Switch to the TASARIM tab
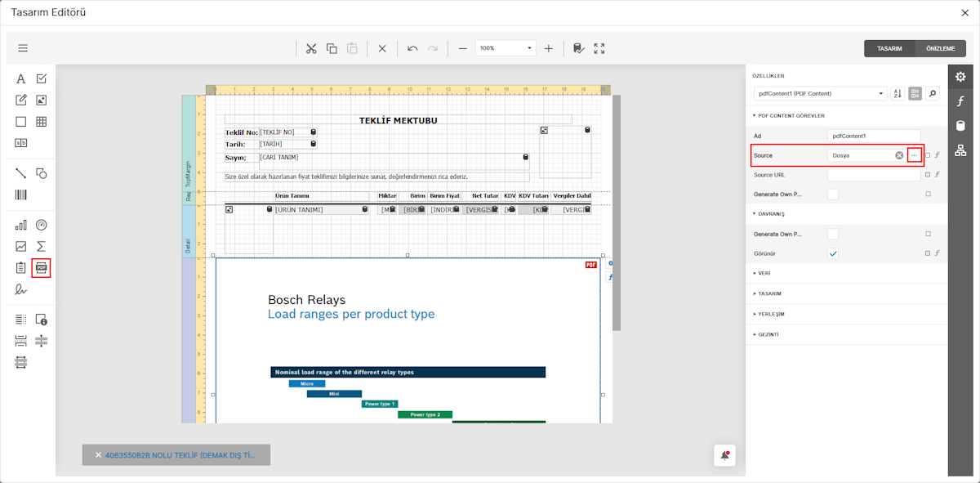Image resolution: width=980 pixels, height=483 pixels. (x=889, y=48)
